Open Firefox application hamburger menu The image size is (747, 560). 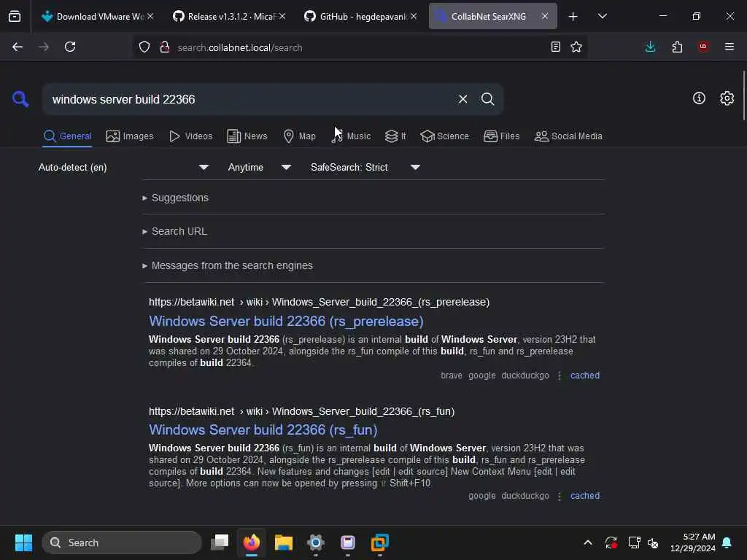click(x=729, y=46)
